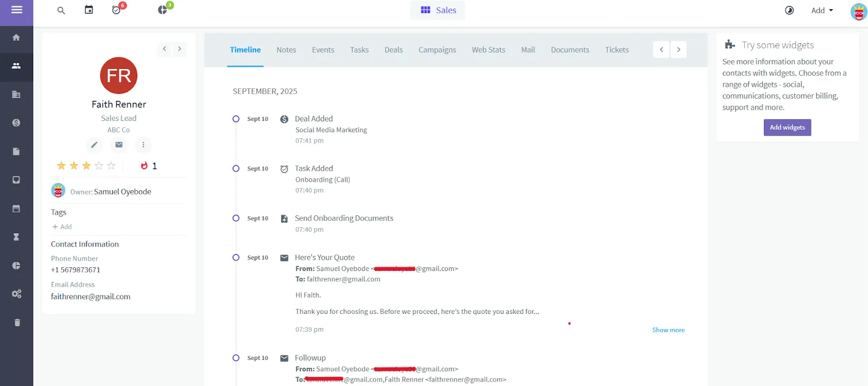Go to Home in the sidebar
This screenshot has width=868, height=386.
click(x=16, y=37)
